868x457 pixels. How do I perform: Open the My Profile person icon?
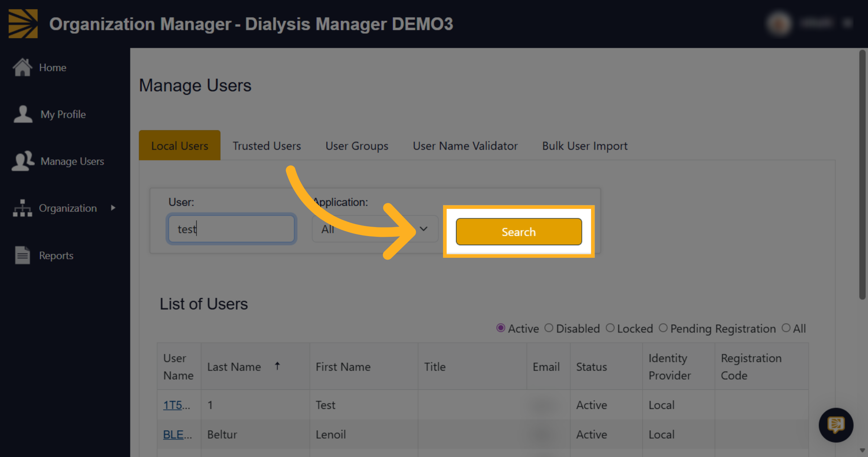23,114
